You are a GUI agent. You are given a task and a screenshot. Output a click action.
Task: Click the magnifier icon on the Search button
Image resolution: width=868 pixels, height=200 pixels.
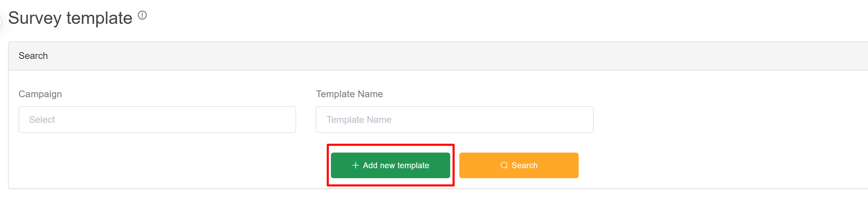(504, 165)
